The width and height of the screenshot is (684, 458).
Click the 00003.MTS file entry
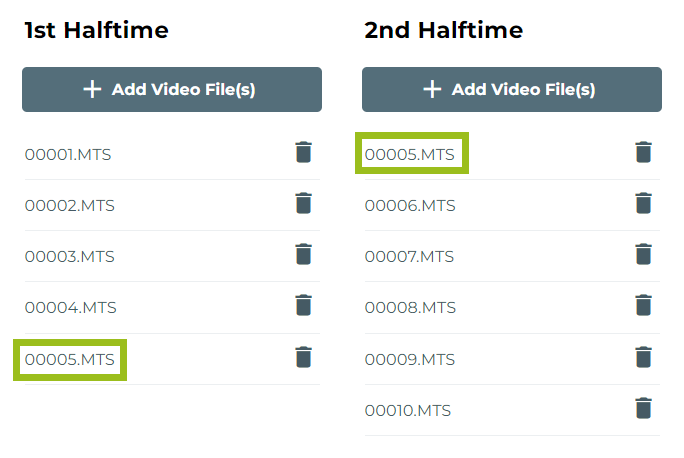pyautogui.click(x=70, y=256)
